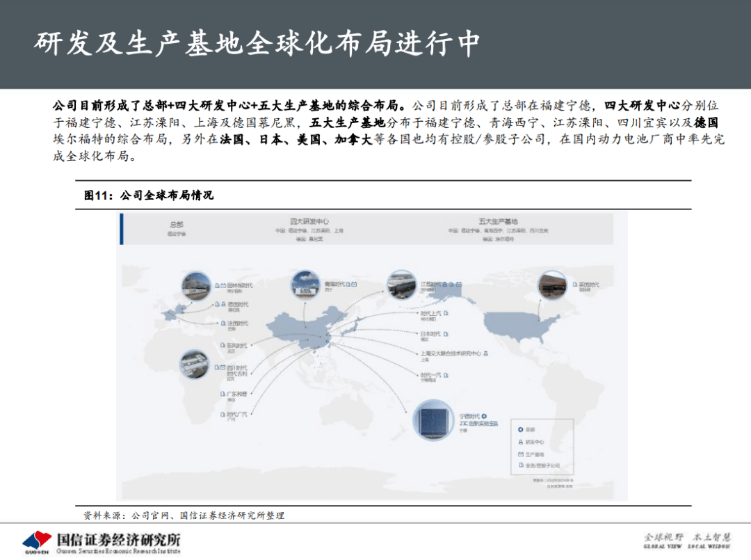Click the 上海交大联合技术研究中心 label

(x=451, y=353)
